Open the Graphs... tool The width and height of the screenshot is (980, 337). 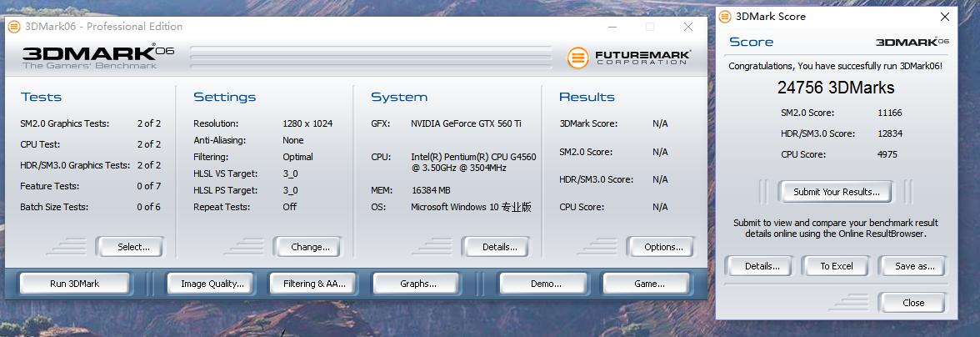(417, 284)
